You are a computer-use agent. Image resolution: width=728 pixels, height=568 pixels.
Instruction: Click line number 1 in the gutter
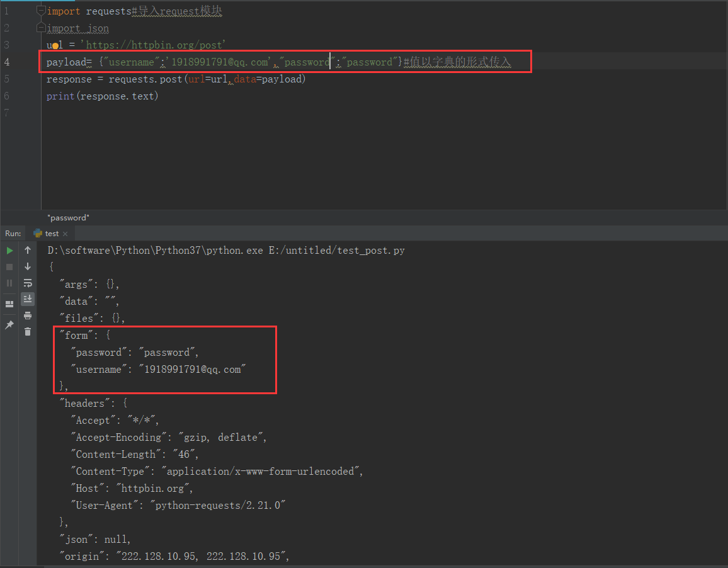tap(6, 11)
